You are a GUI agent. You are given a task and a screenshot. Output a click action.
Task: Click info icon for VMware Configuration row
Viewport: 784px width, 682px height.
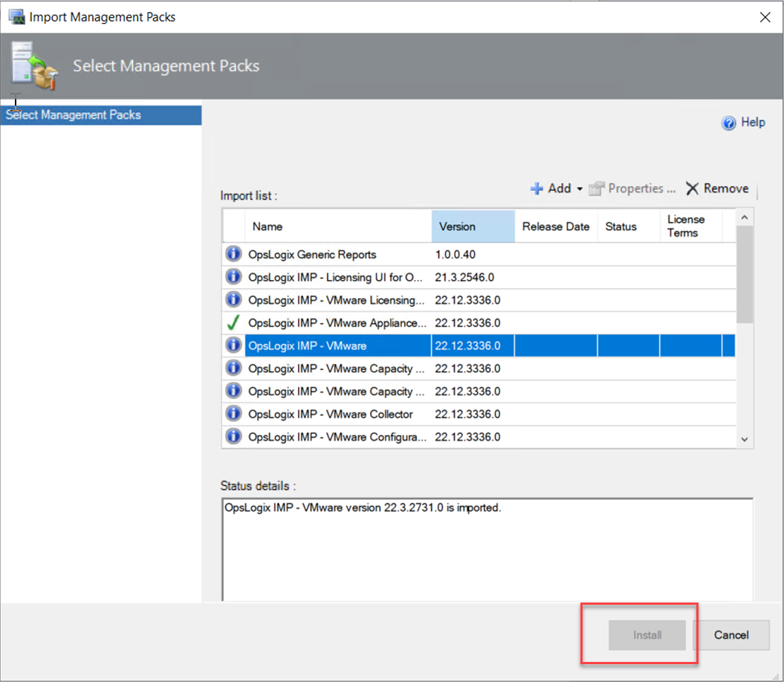coord(233,437)
